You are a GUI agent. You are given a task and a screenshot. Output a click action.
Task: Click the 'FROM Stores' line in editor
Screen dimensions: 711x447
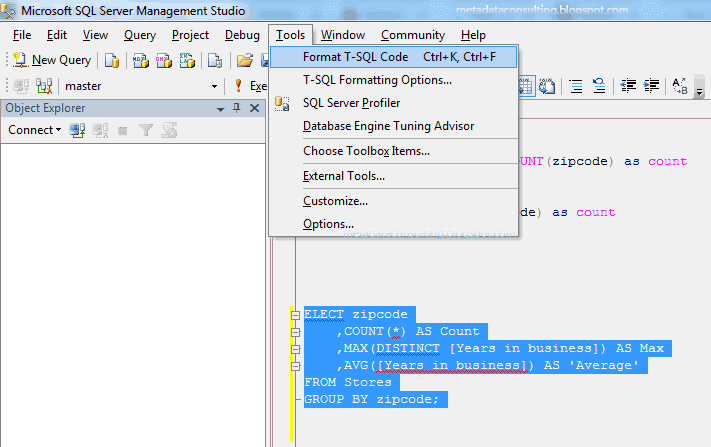(x=348, y=382)
